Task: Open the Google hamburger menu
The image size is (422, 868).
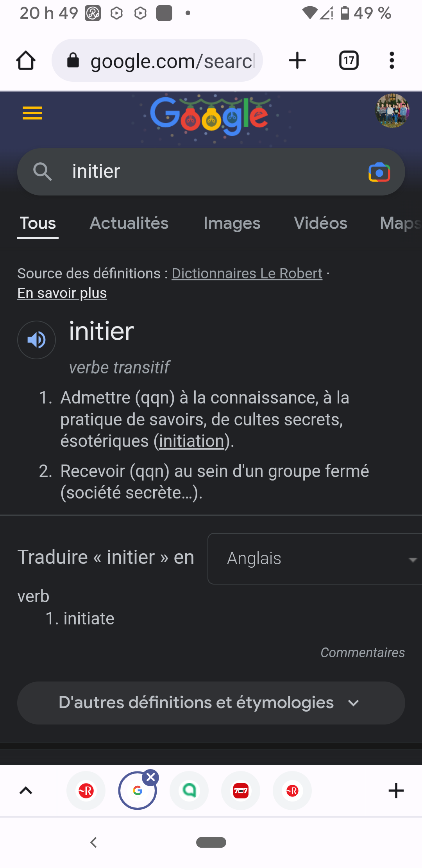Action: (32, 113)
